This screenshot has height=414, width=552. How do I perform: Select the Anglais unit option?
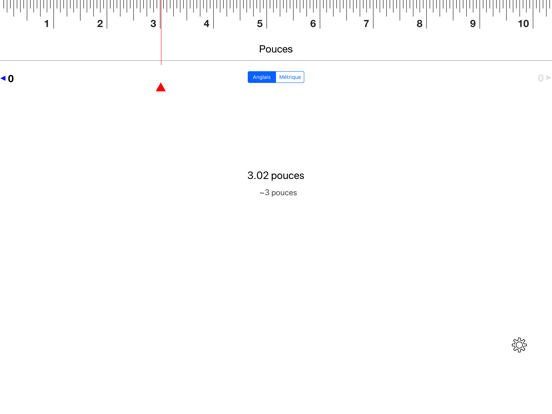pyautogui.click(x=262, y=77)
